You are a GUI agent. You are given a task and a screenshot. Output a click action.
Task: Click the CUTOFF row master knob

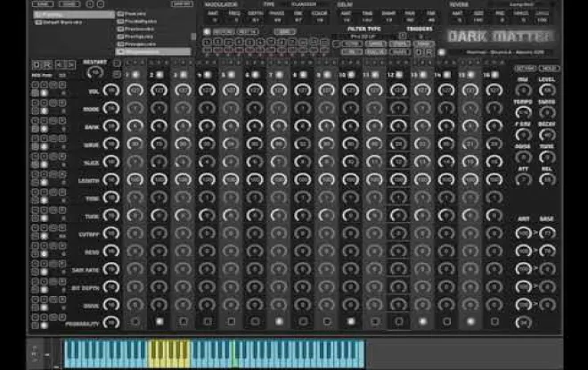[111, 234]
